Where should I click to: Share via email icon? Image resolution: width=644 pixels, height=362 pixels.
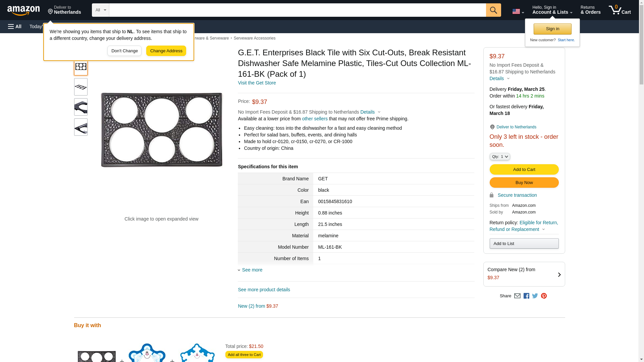point(517,296)
